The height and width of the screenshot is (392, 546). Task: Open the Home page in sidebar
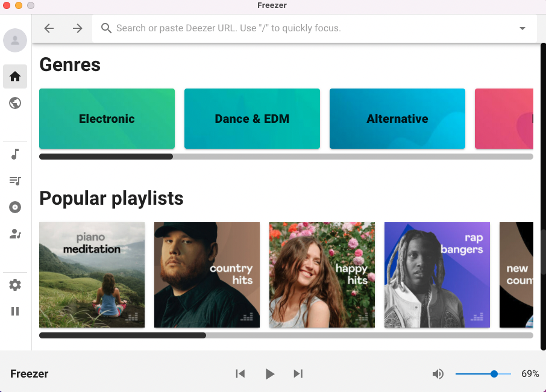click(15, 76)
